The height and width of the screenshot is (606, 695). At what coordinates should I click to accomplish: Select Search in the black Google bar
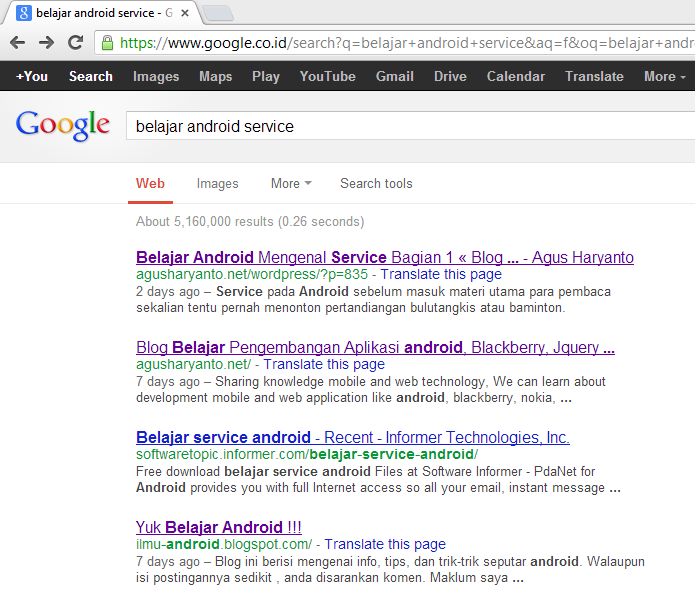click(91, 76)
